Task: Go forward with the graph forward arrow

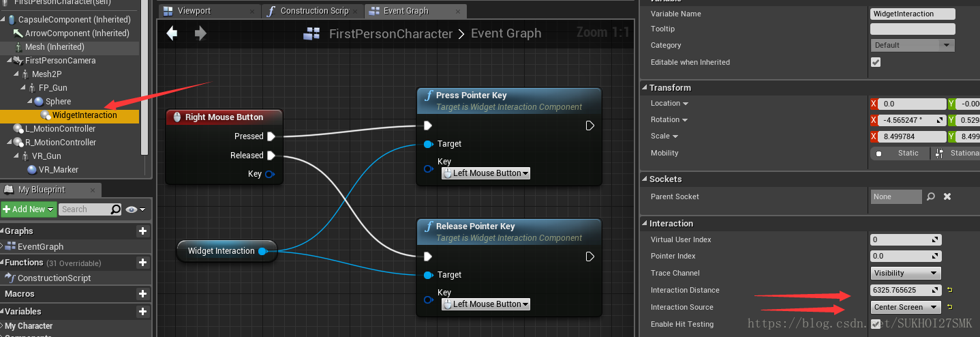Action: coord(200,33)
